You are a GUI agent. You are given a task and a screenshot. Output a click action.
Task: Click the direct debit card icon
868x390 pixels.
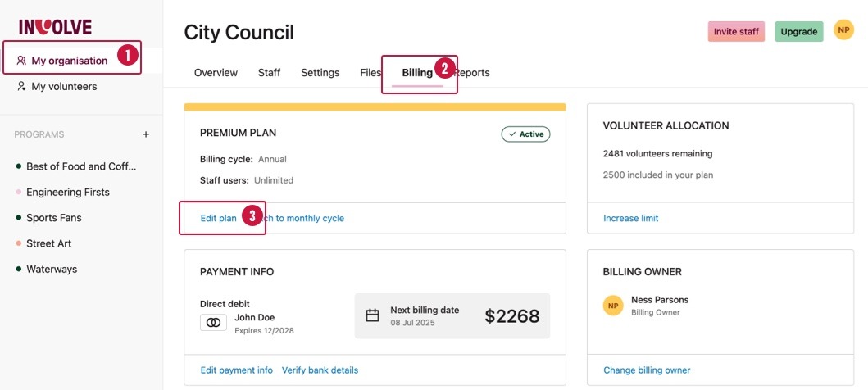(x=213, y=323)
